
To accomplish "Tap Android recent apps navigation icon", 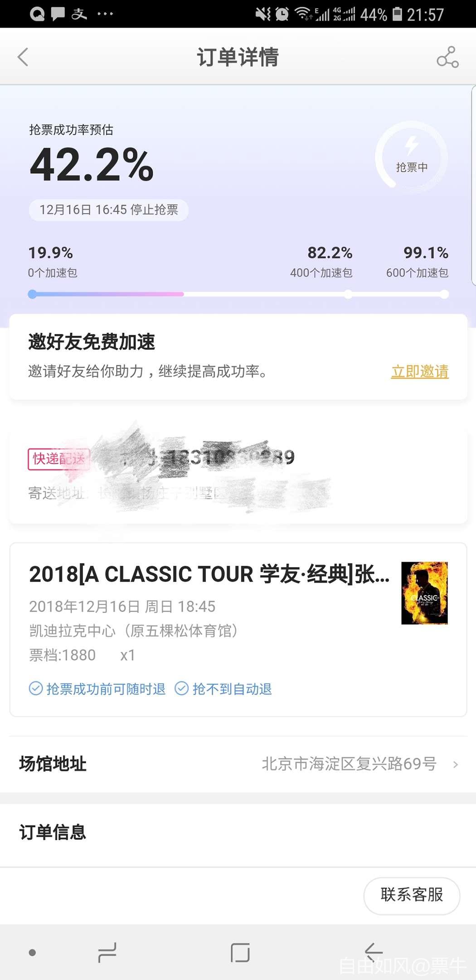I will tap(107, 952).
